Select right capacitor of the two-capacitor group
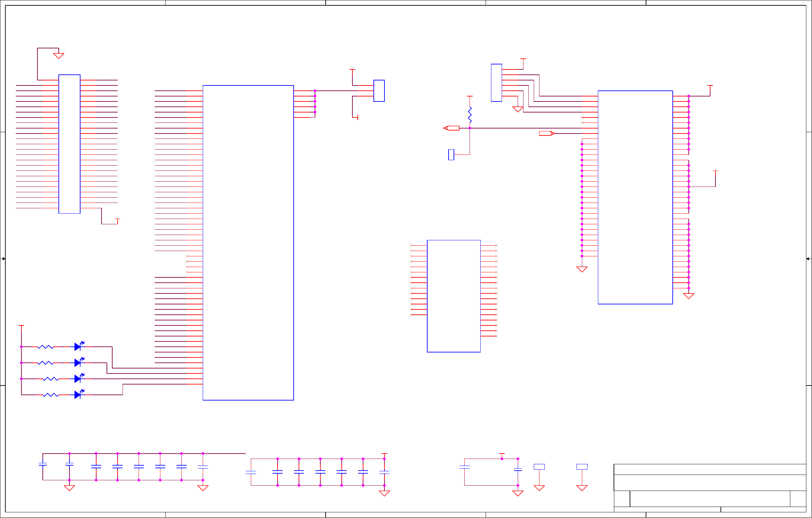Image resolution: width=812 pixels, height=518 pixels. coord(518,470)
